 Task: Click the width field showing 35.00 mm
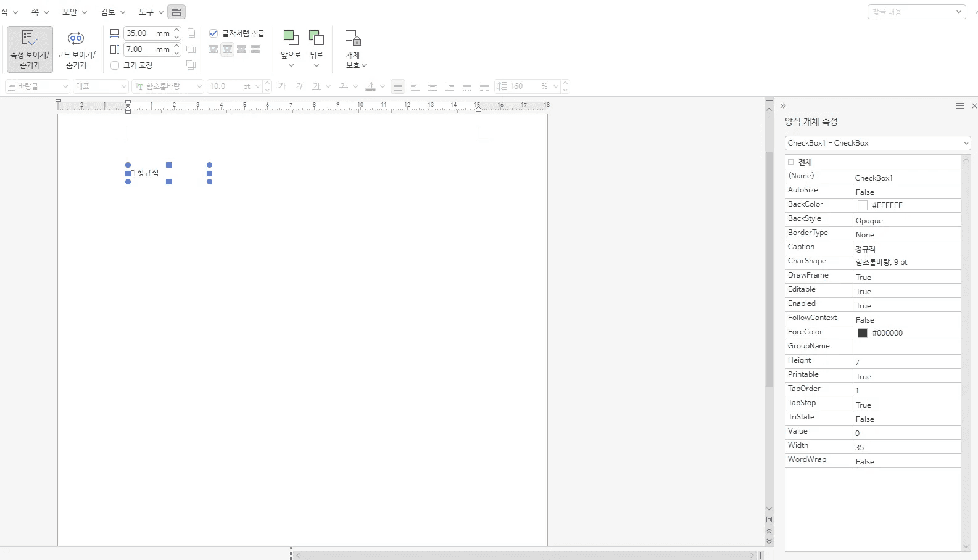point(147,33)
